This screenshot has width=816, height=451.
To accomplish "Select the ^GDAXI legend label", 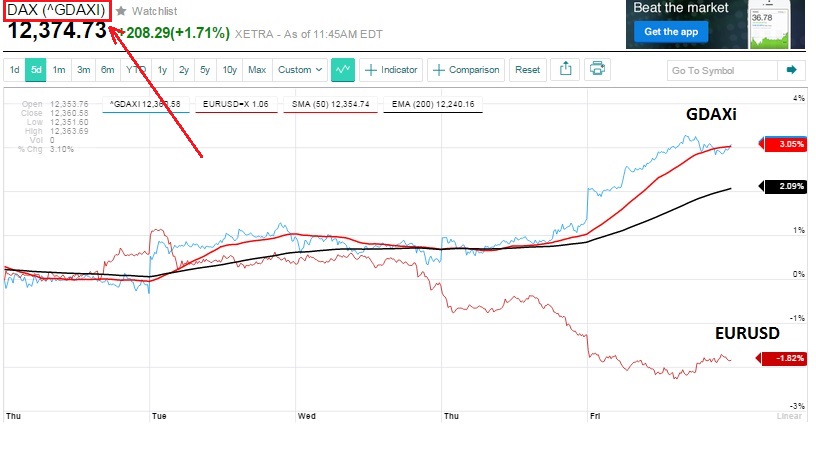I will [145, 104].
